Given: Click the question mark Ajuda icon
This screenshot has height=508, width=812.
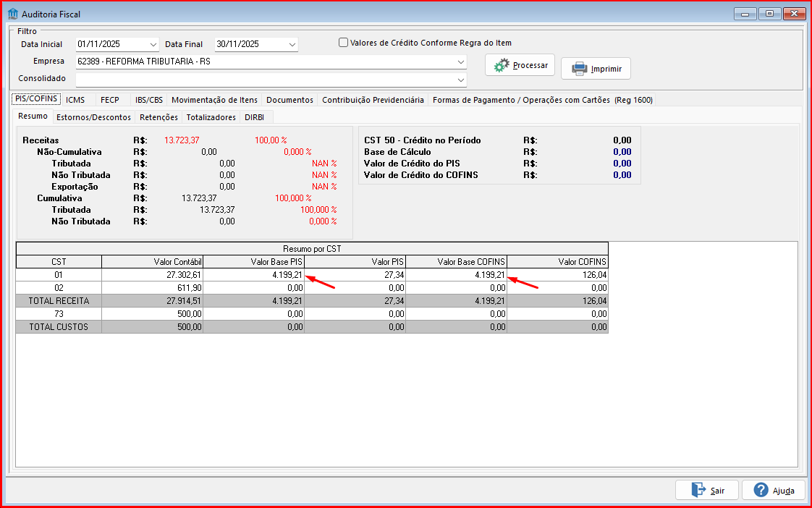Looking at the screenshot, I should (x=761, y=490).
